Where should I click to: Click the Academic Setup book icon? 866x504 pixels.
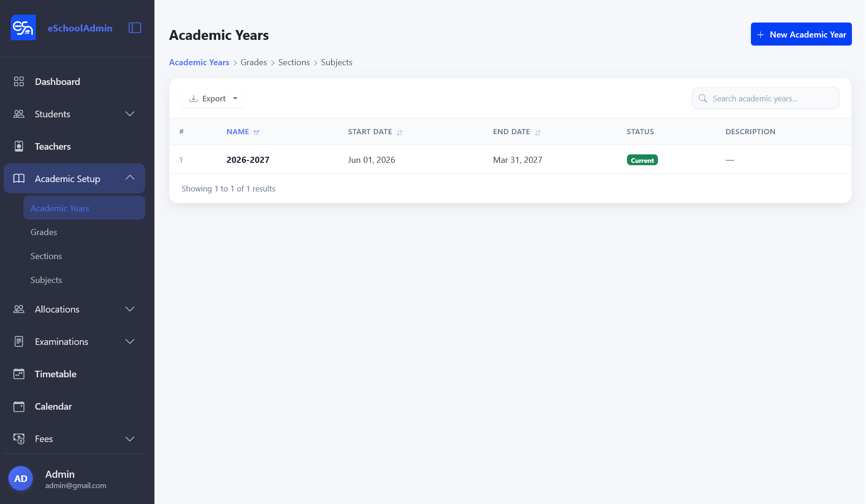[19, 178]
